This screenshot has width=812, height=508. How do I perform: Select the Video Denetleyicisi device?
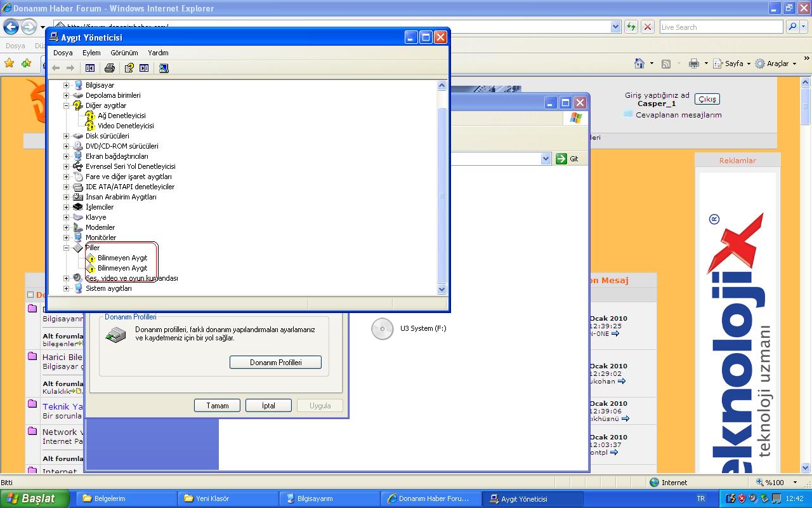click(126, 126)
